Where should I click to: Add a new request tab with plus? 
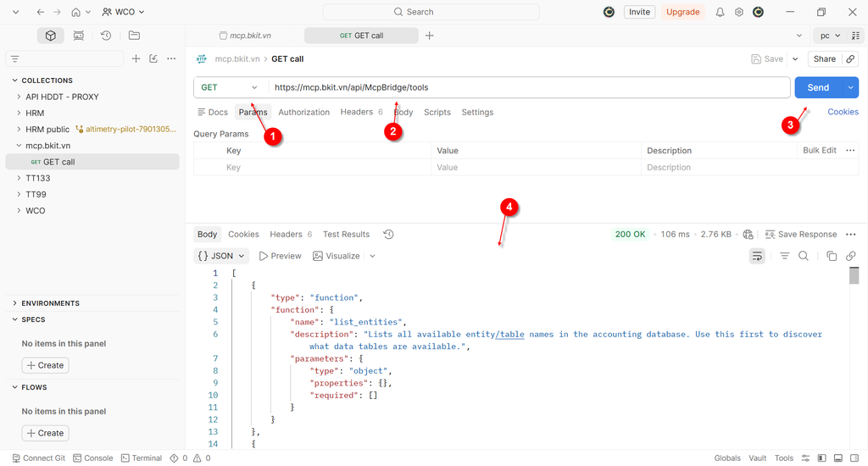tap(429, 36)
